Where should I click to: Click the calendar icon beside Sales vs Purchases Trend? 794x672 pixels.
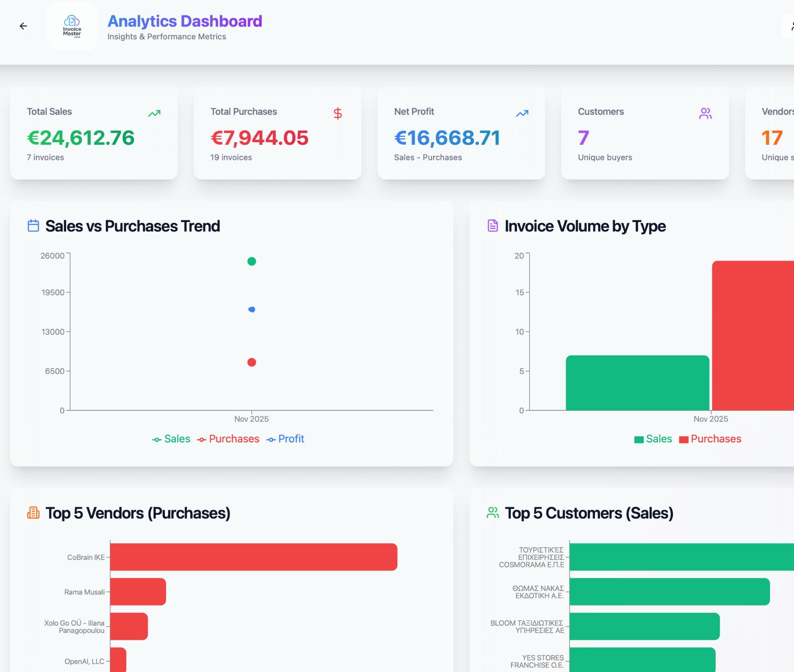pos(33,226)
